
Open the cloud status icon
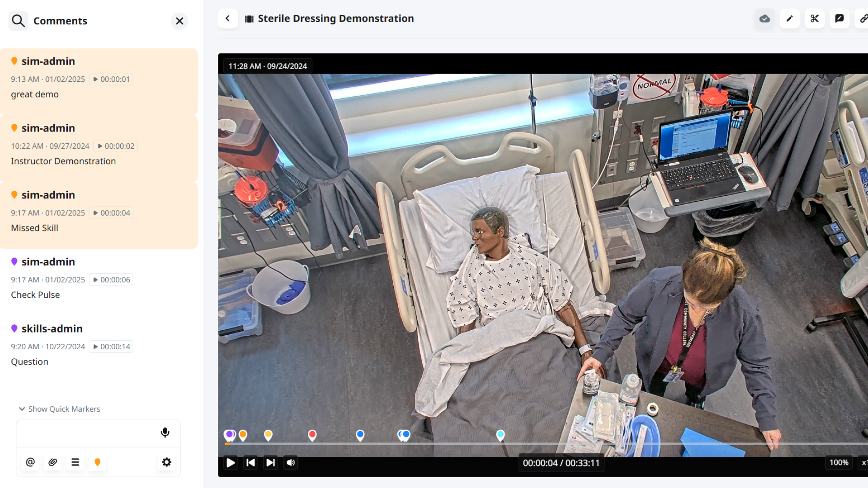764,19
